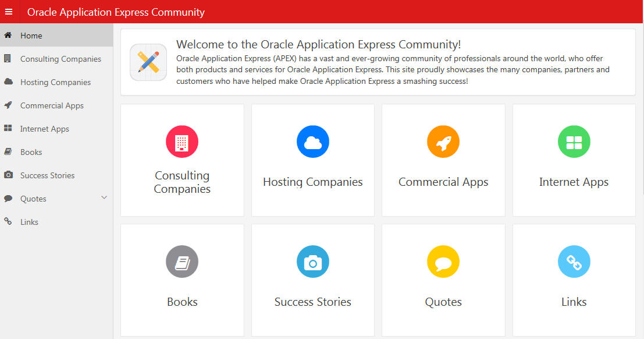Click the camera icon beside Success Stories in sidebar
This screenshot has height=339, width=644.
pos(8,174)
